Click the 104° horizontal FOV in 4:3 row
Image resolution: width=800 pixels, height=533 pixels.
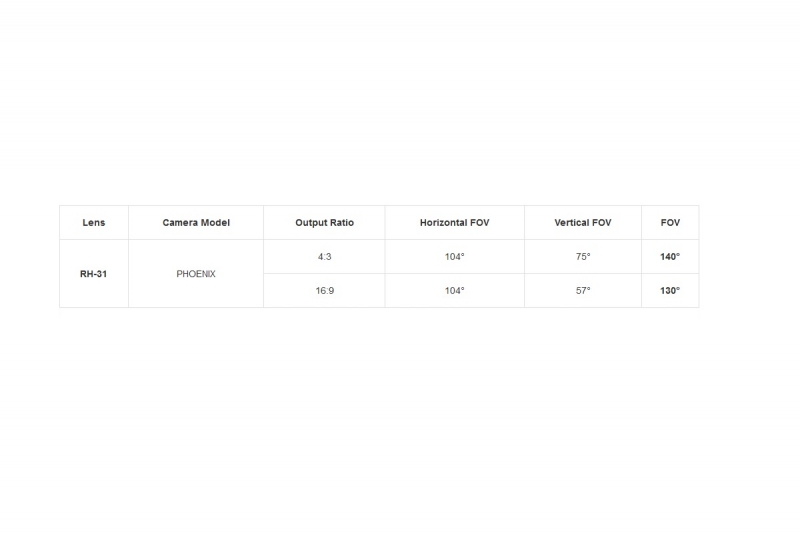[455, 257]
